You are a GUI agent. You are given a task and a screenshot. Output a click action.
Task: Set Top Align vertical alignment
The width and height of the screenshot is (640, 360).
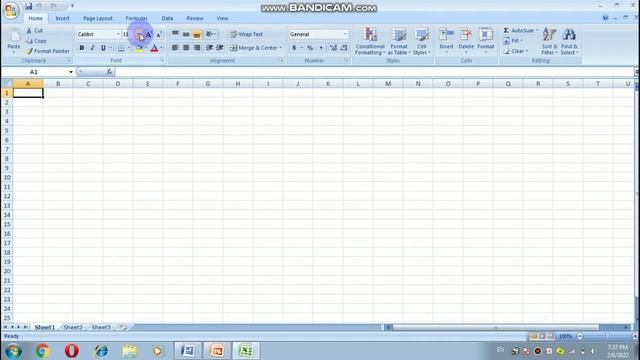point(175,34)
